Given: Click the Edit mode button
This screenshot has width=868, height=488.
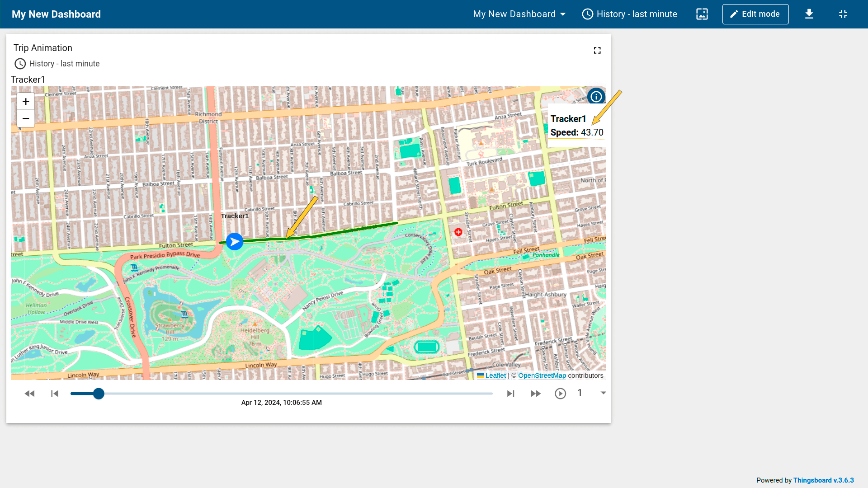Looking at the screenshot, I should 755,14.
